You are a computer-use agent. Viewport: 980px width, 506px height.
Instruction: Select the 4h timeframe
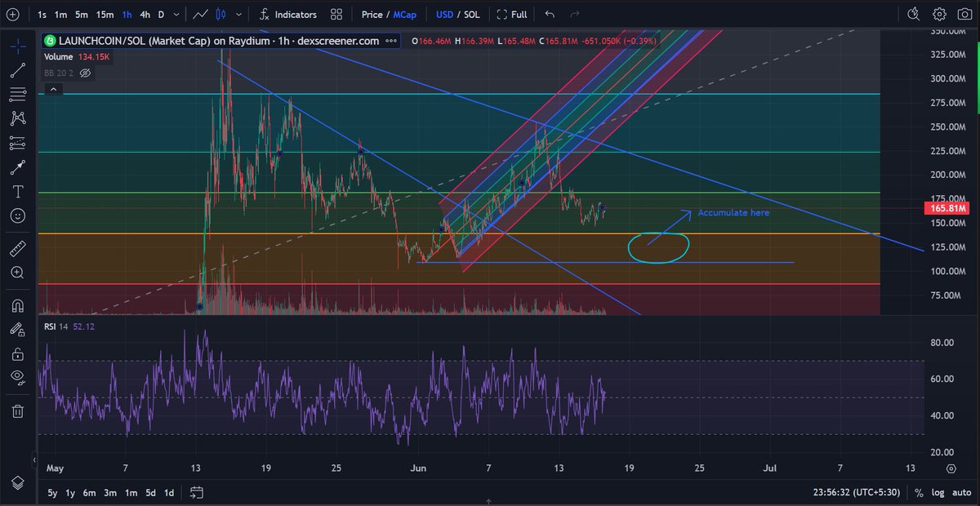(x=145, y=15)
